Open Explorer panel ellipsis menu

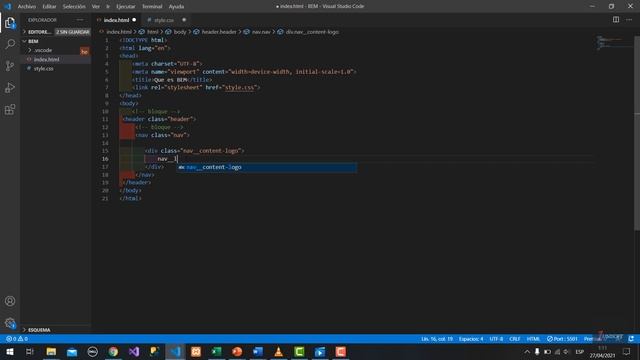[80, 20]
